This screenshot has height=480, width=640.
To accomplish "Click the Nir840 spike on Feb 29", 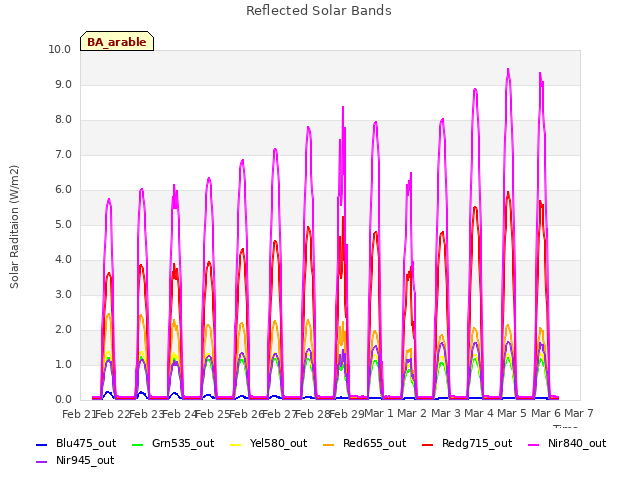I will (343, 107).
